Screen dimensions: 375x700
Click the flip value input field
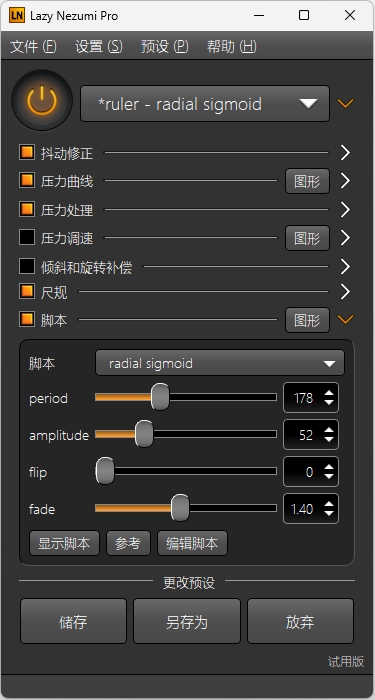304,472
